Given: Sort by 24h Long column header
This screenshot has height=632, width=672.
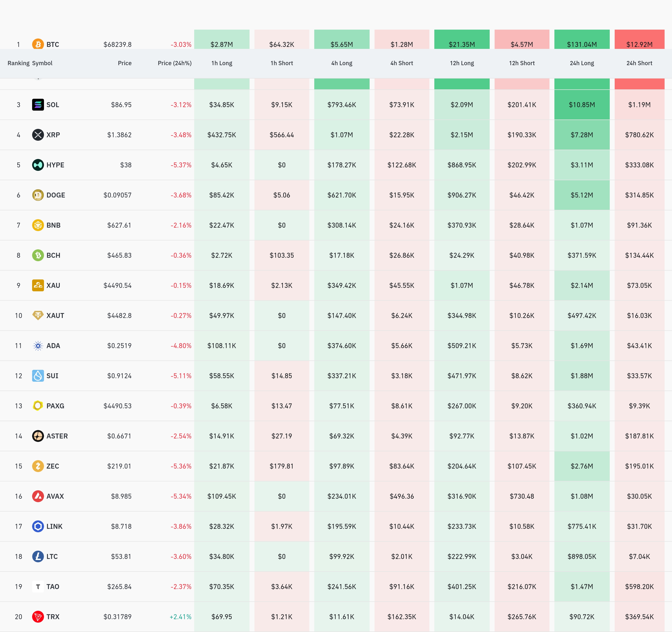Looking at the screenshot, I should tap(582, 63).
